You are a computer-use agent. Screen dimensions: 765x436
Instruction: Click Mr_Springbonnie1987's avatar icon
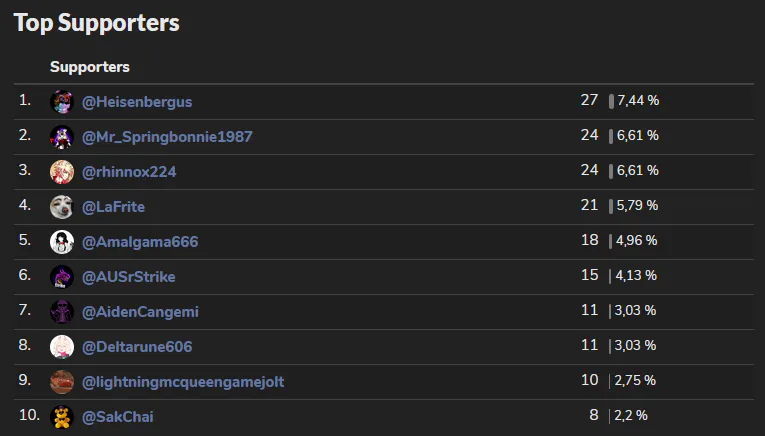[62, 137]
